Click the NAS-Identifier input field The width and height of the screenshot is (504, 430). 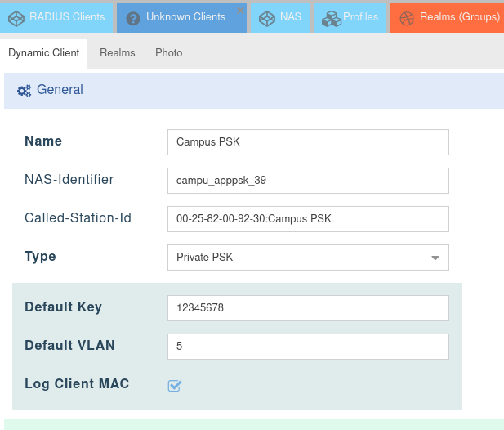(x=308, y=181)
